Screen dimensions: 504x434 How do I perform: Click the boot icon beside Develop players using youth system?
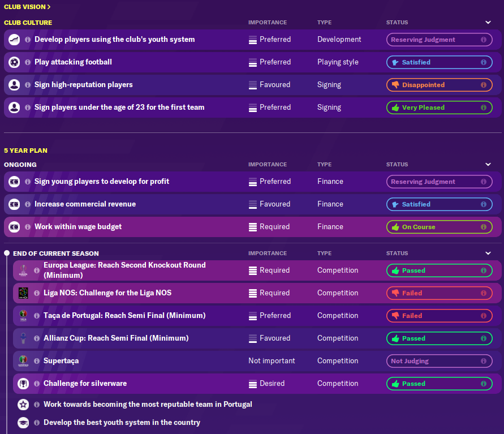14,40
